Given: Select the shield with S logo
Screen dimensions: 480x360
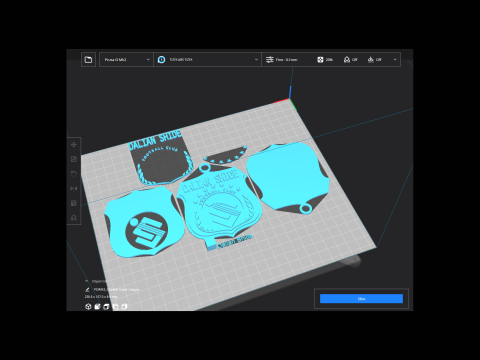Looking at the screenshot, I should pos(144,222).
